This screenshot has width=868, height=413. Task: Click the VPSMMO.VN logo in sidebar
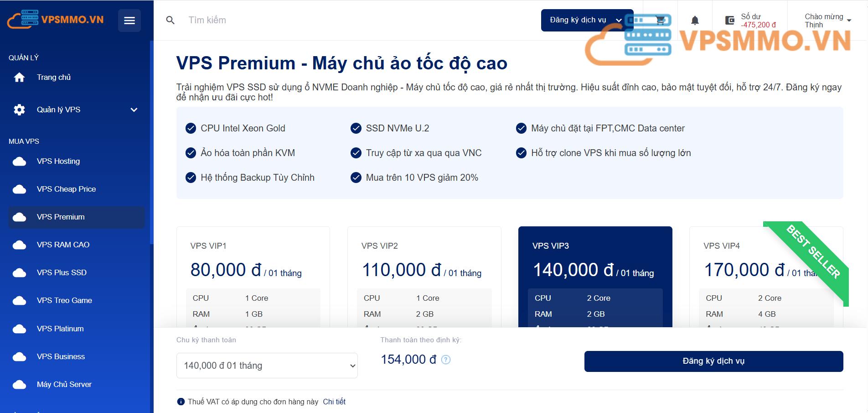56,20
